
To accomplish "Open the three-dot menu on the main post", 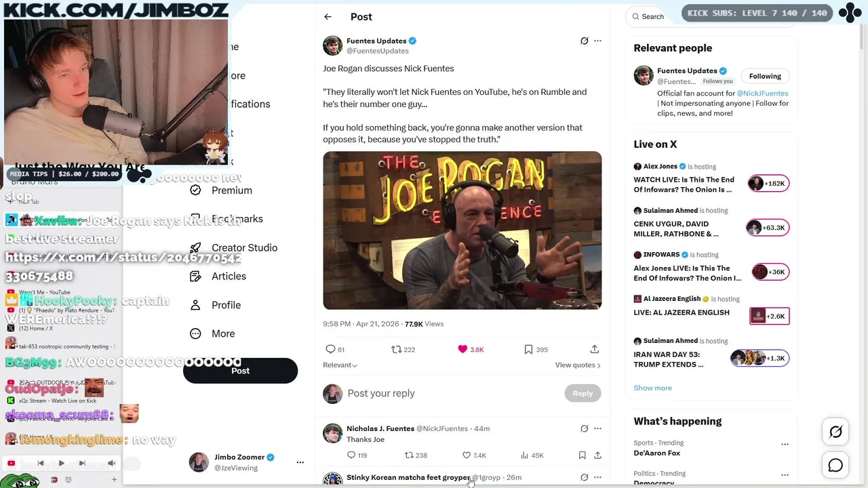I will click(x=597, y=41).
